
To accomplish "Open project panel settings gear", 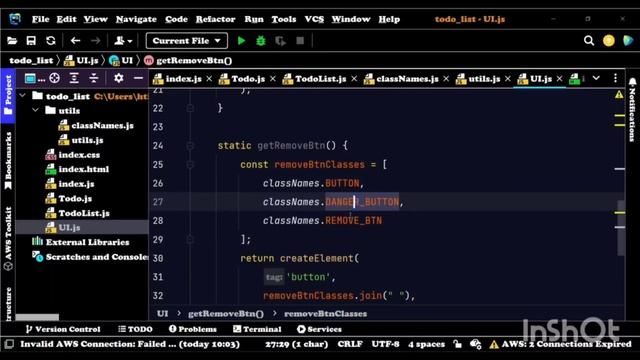I will [118, 78].
